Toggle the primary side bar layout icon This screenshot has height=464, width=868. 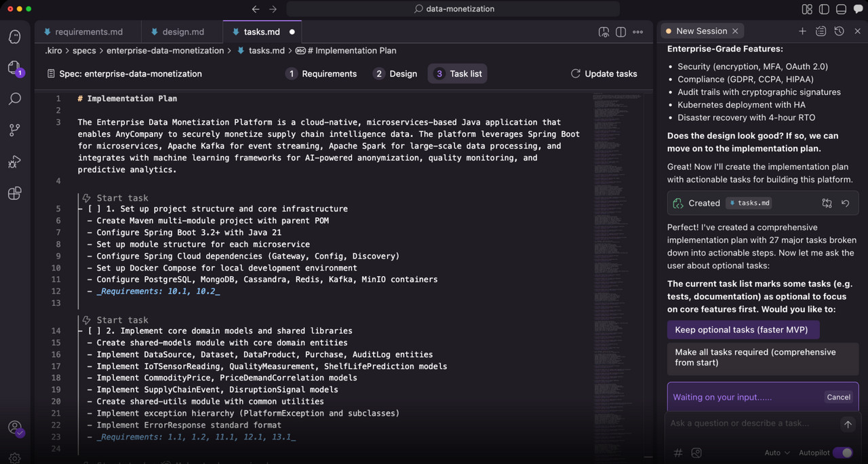pyautogui.click(x=824, y=9)
